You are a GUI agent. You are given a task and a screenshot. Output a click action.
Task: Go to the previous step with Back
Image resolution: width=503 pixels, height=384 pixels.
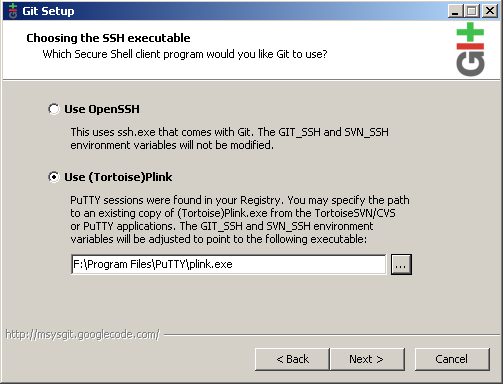click(292, 359)
